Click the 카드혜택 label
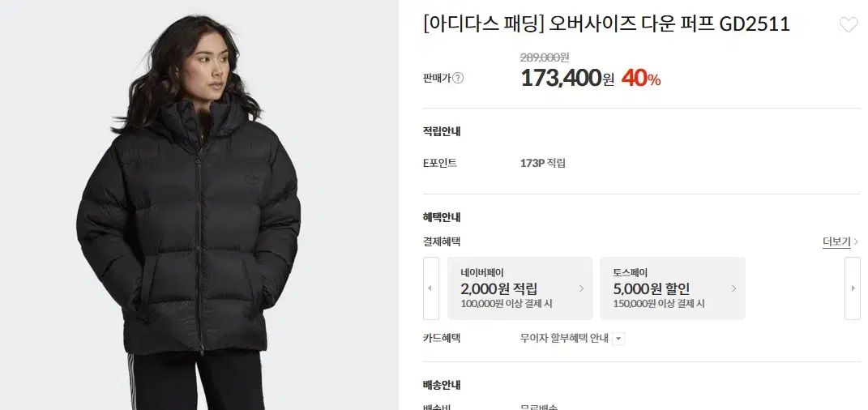Screen dimensions: 868x410 coord(441,338)
